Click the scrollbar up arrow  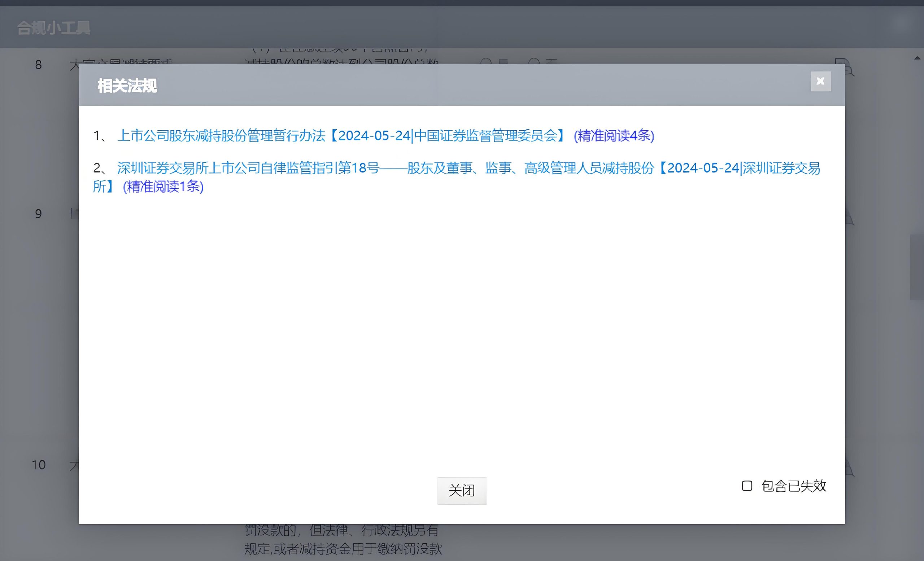point(917,58)
